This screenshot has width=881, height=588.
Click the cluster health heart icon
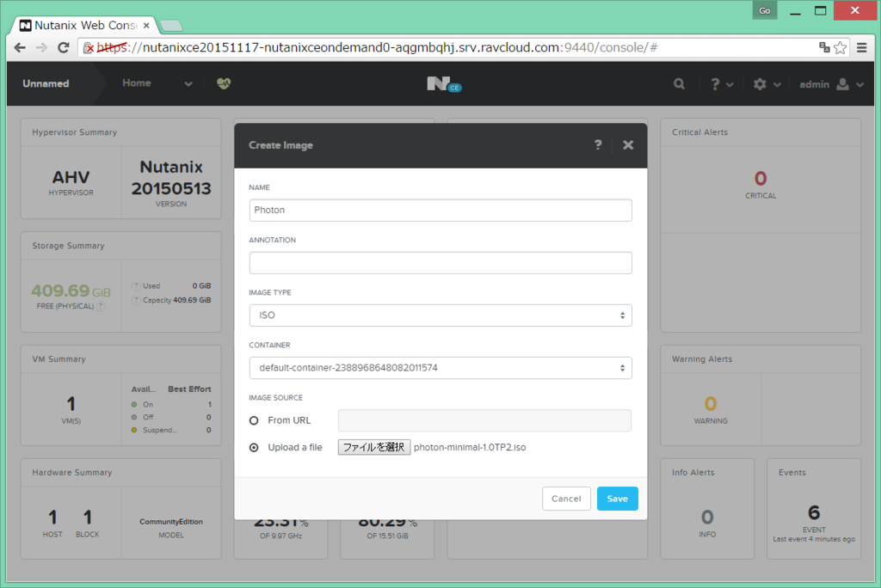pos(224,83)
